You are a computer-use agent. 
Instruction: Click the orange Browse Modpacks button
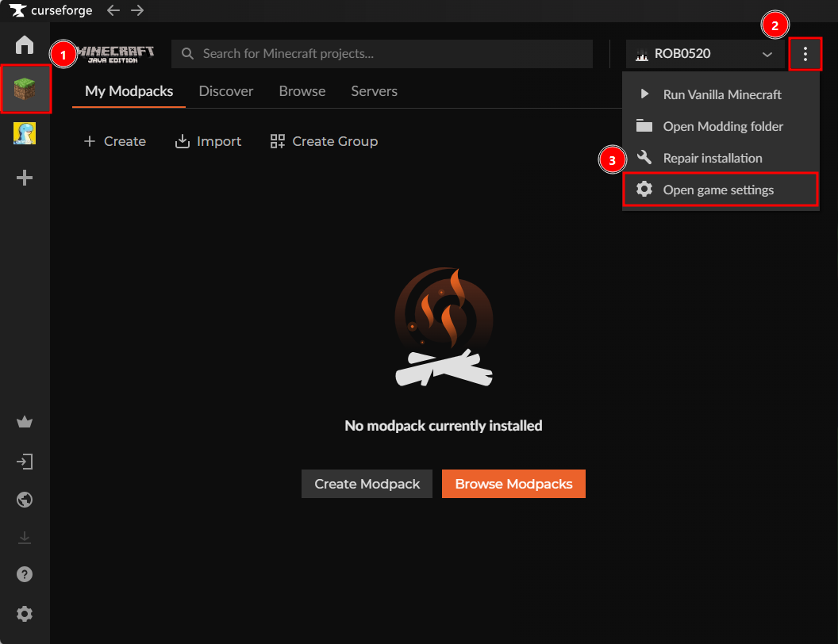pyautogui.click(x=513, y=484)
